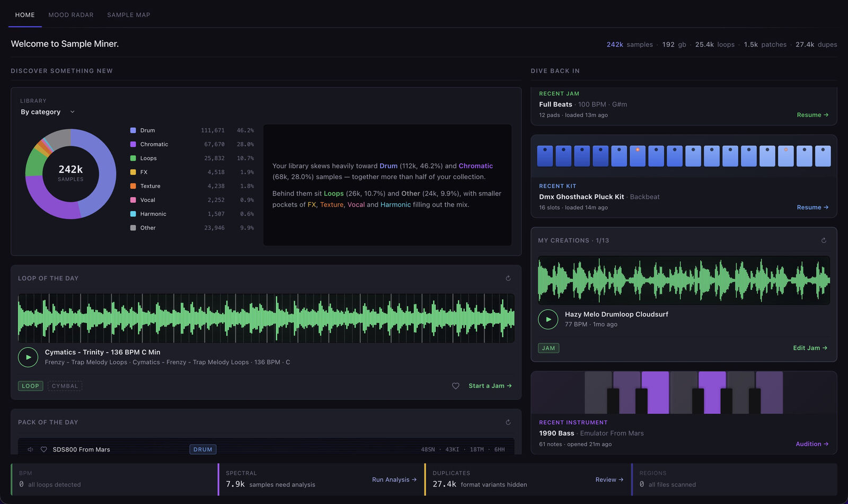This screenshot has width=848, height=504.
Task: Refresh the Loop of the Day card
Action: 508,278
